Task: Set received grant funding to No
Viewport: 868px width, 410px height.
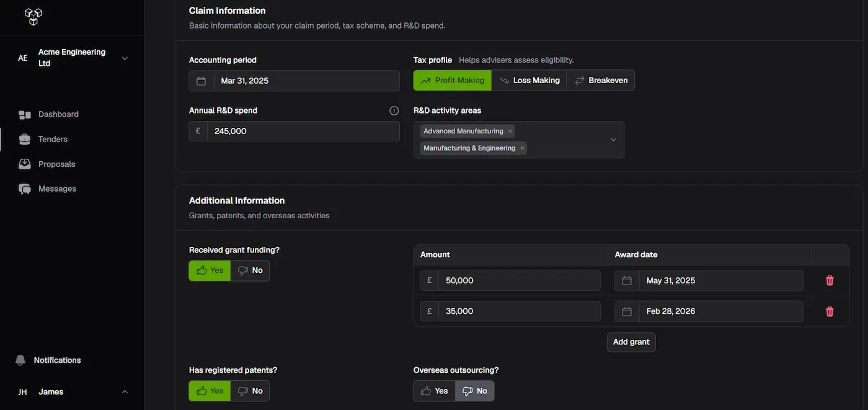Action: pos(250,270)
